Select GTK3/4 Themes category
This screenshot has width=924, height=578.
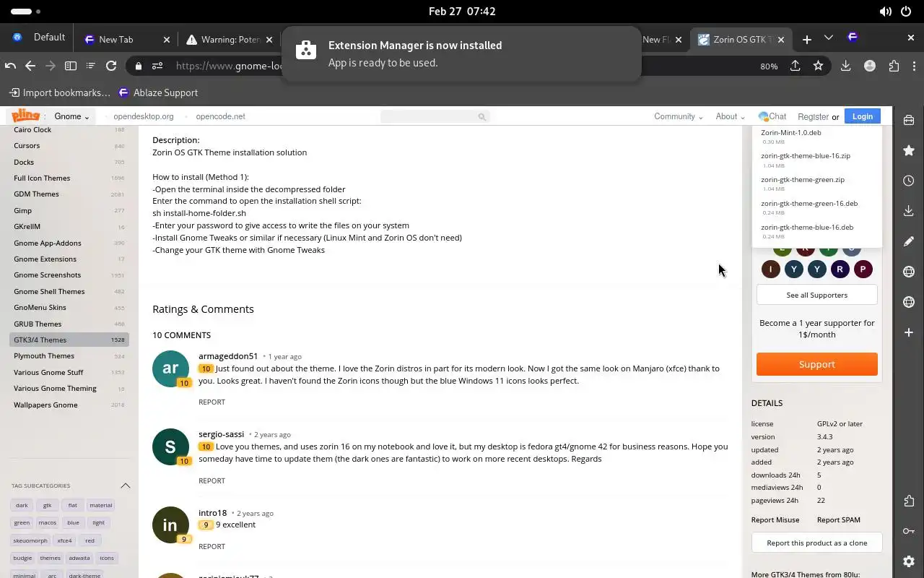[x=69, y=340]
